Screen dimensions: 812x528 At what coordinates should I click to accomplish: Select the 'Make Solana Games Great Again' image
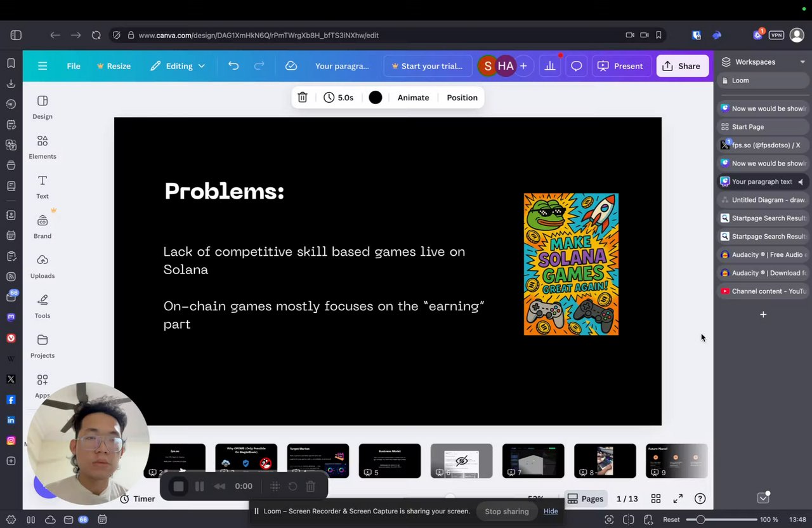click(x=571, y=264)
